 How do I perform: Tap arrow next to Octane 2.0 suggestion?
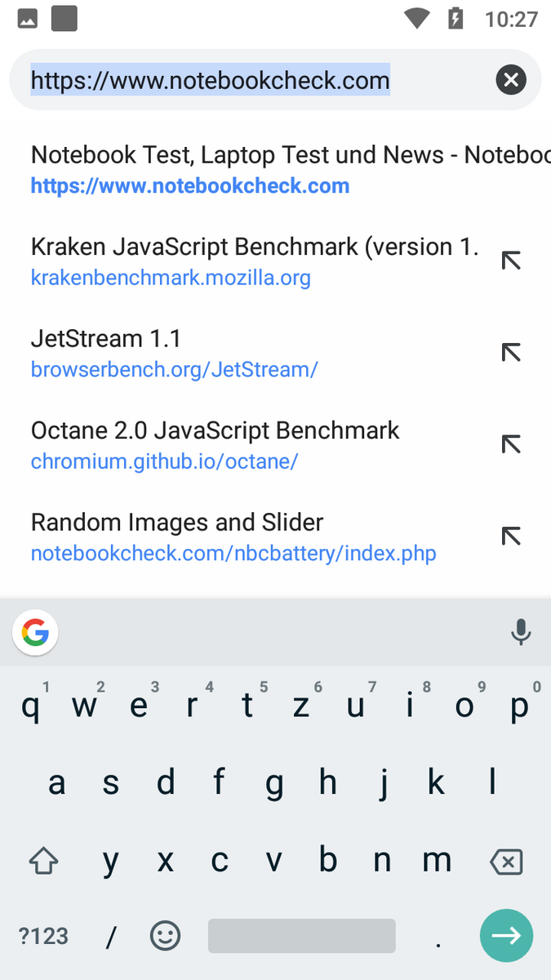tap(511, 444)
